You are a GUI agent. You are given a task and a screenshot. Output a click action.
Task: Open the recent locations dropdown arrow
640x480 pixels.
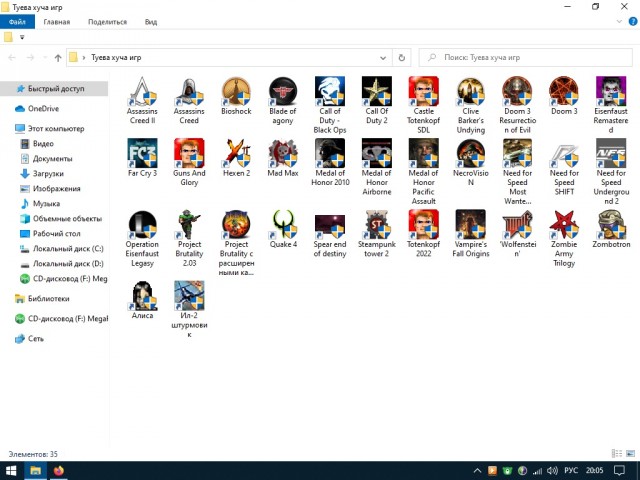[x=45, y=58]
